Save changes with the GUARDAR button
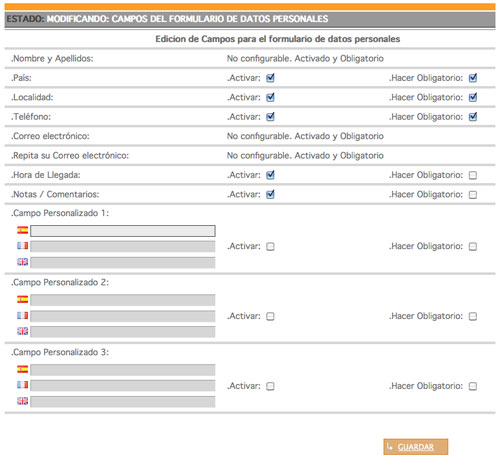The height and width of the screenshot is (462, 500). (416, 447)
